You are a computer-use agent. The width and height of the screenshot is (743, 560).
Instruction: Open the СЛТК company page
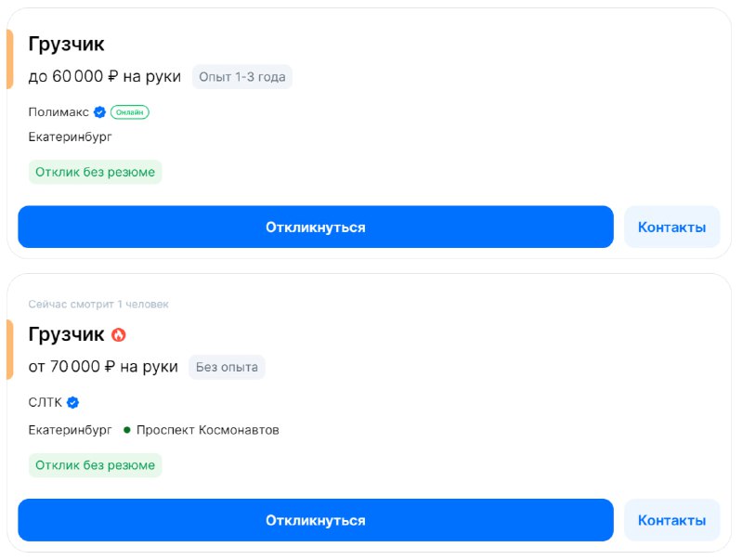pos(45,403)
